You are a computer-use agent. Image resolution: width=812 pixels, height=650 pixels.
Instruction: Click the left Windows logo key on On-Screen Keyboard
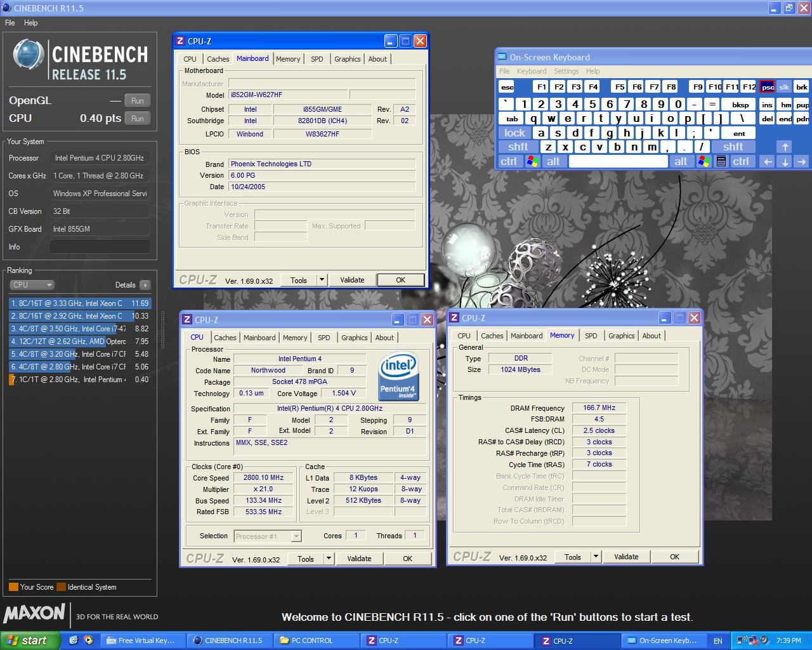pyautogui.click(x=533, y=161)
